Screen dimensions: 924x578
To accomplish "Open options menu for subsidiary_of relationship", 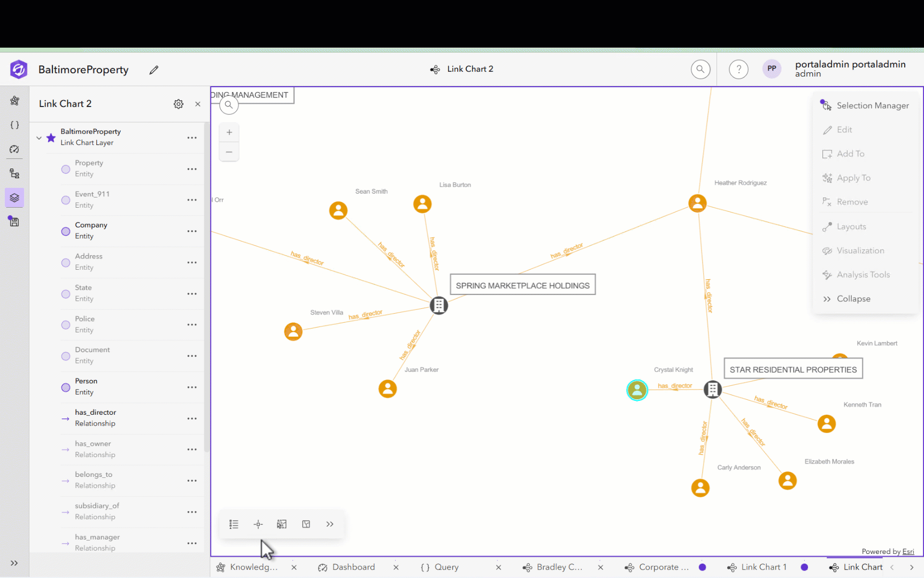I will coord(192,512).
